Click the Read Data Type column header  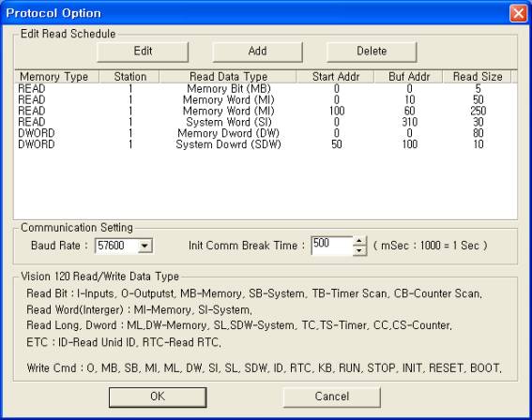tap(228, 77)
